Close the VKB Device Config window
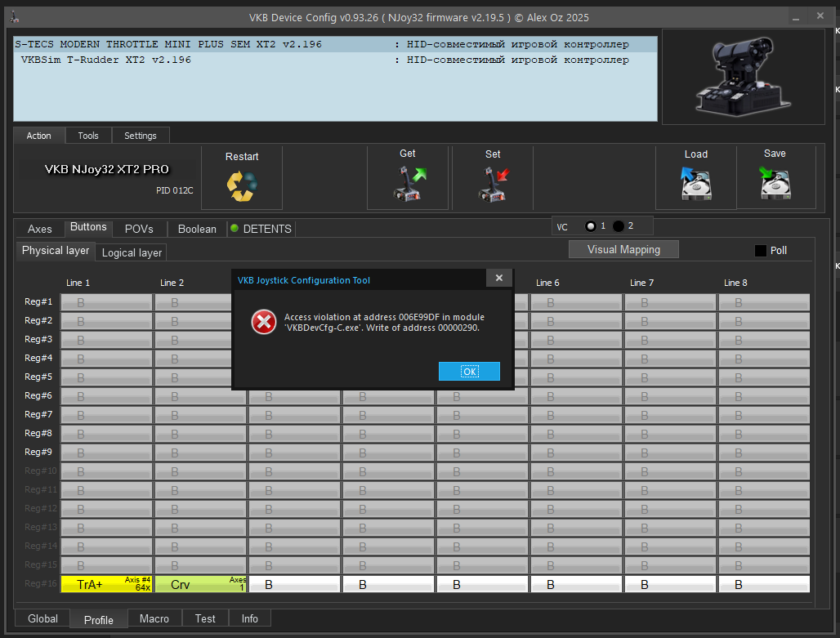 pos(820,16)
